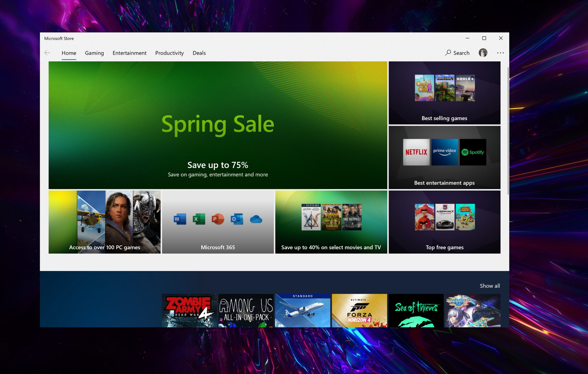Open Flight Simulator Standard thumbnail
The width and height of the screenshot is (588, 374).
pos(302,311)
